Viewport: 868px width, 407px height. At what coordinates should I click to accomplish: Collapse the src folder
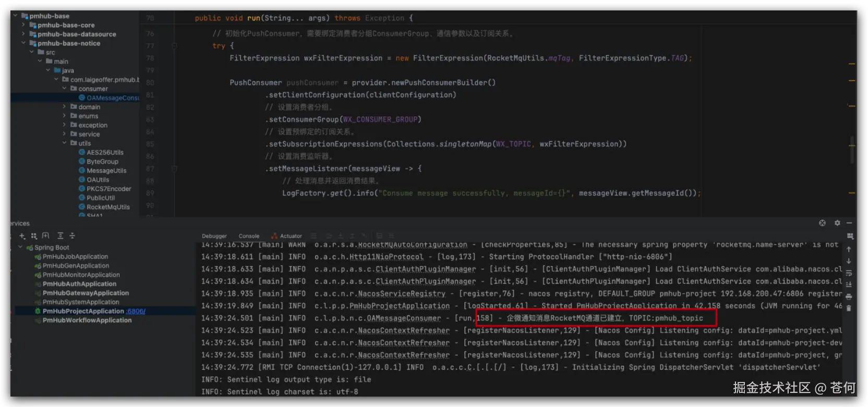(x=31, y=52)
